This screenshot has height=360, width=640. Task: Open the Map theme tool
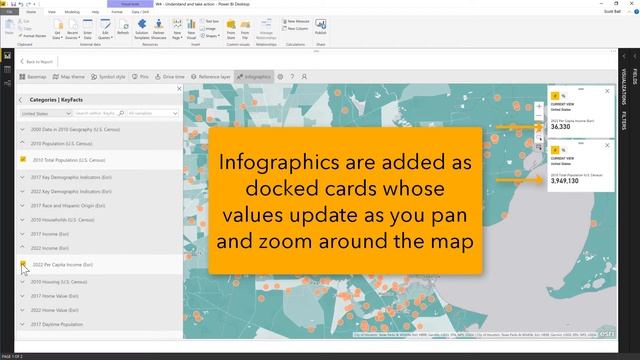click(x=69, y=77)
